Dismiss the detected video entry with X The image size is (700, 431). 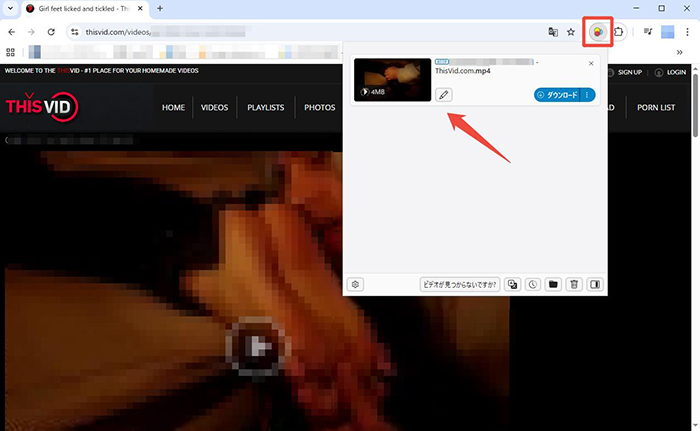[591, 63]
